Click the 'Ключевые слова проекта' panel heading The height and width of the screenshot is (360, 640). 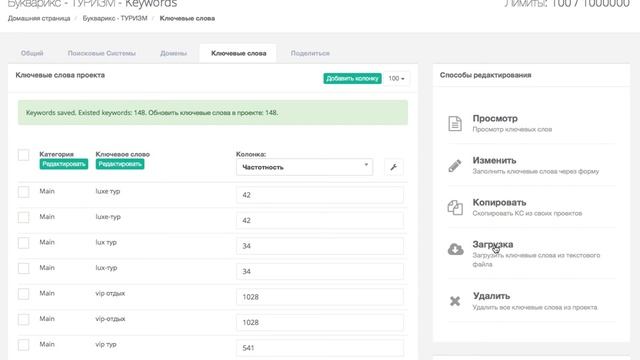60,75
